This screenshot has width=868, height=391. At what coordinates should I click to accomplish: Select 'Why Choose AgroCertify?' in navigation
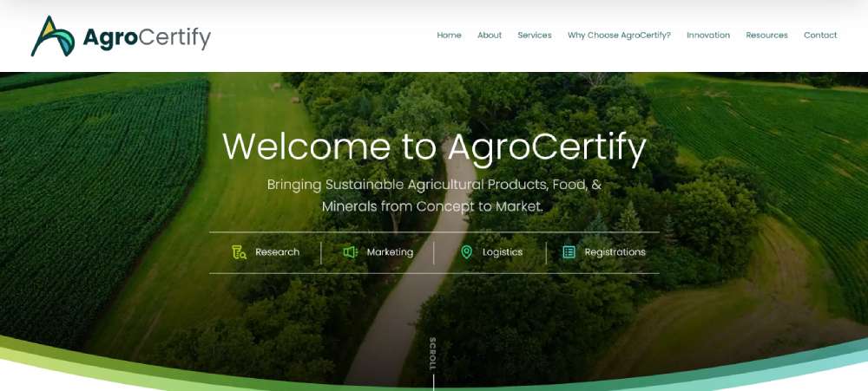(x=619, y=36)
